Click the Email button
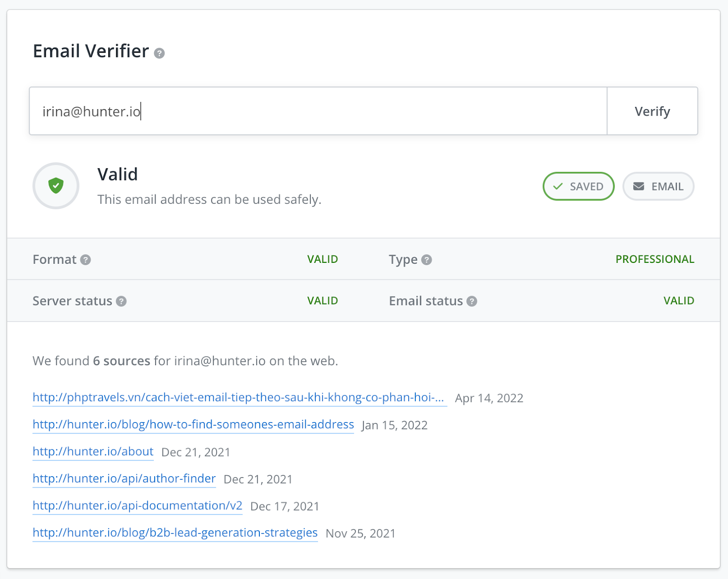Viewport: 728px width, 579px height. [658, 186]
